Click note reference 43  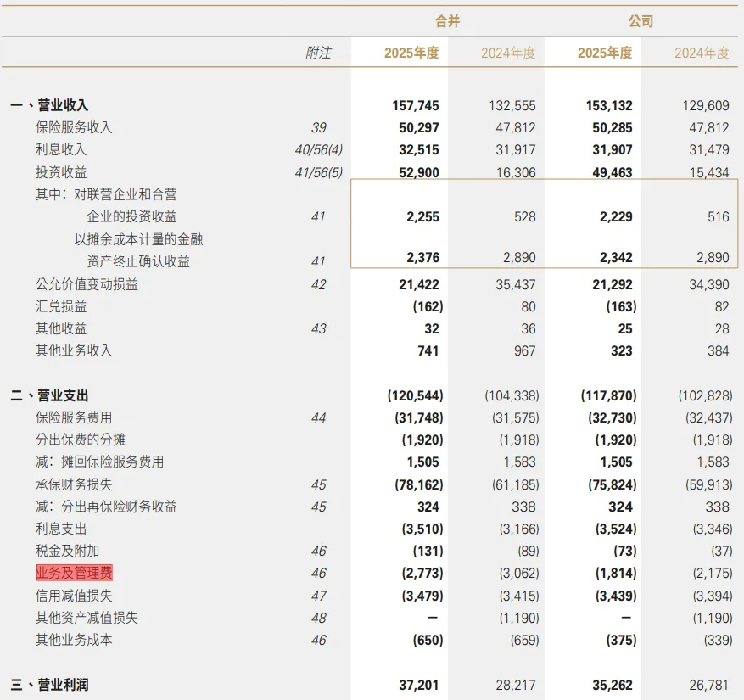click(318, 329)
